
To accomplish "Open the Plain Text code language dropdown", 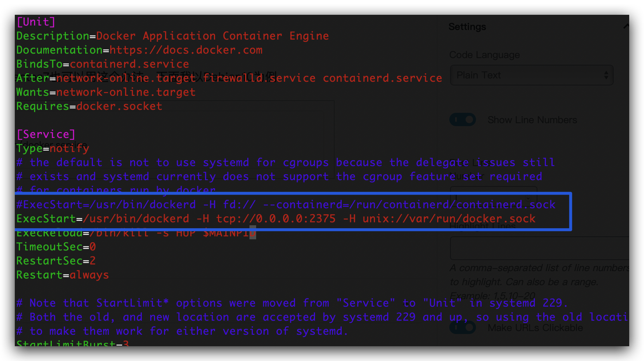I will coord(526,75).
